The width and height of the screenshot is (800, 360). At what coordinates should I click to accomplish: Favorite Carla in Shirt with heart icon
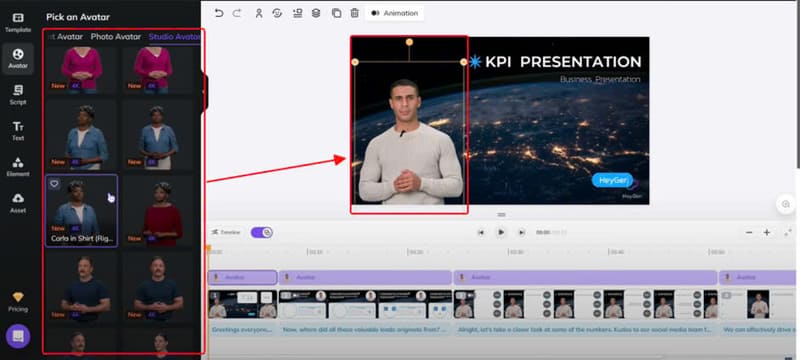click(x=54, y=184)
